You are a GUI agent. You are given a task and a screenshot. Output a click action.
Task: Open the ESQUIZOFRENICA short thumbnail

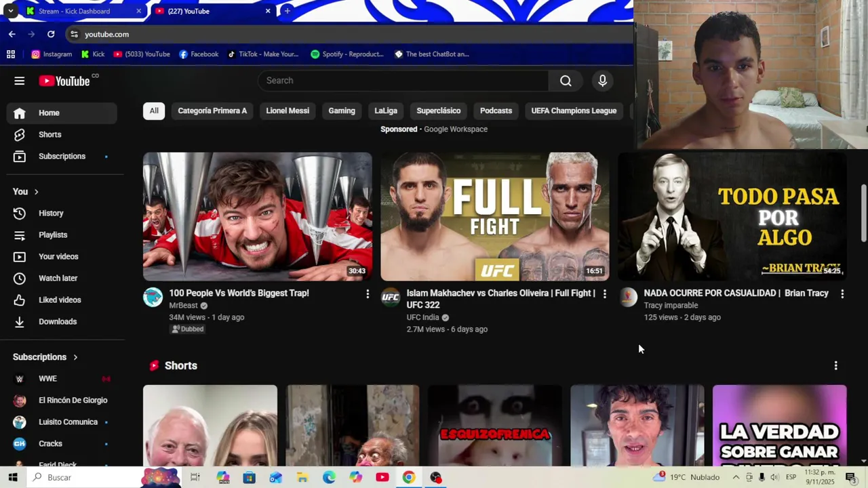[495, 426]
